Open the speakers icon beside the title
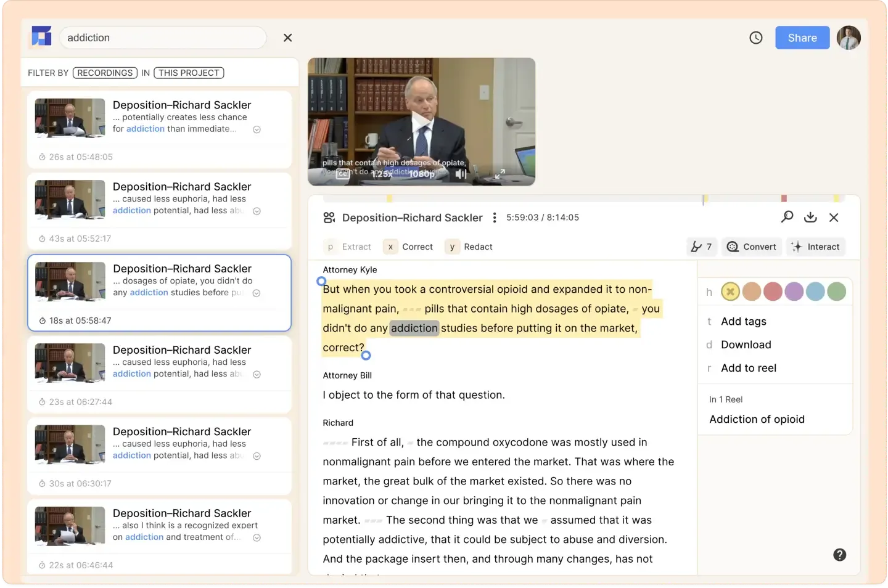The width and height of the screenshot is (888, 588). (x=329, y=218)
